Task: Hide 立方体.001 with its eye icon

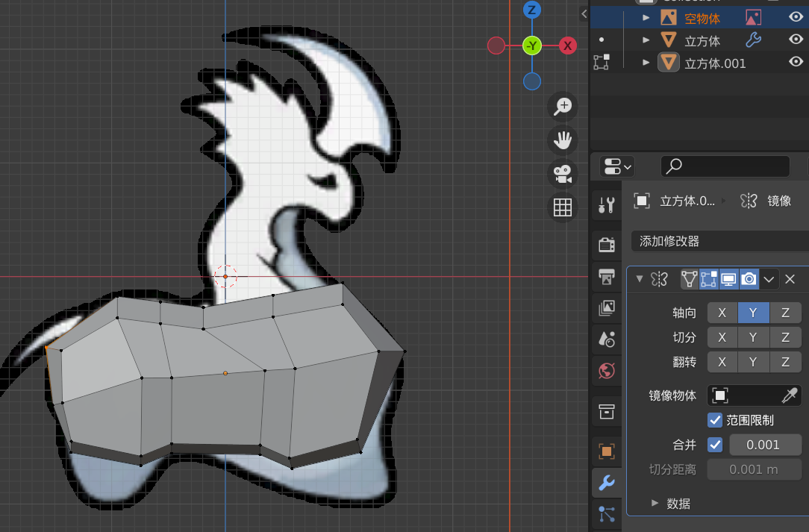Action: tap(796, 62)
